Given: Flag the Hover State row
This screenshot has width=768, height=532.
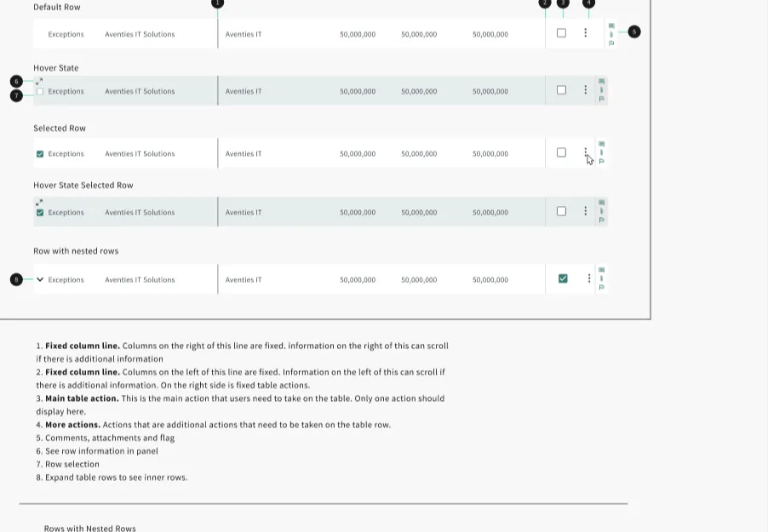Looking at the screenshot, I should (x=601, y=99).
